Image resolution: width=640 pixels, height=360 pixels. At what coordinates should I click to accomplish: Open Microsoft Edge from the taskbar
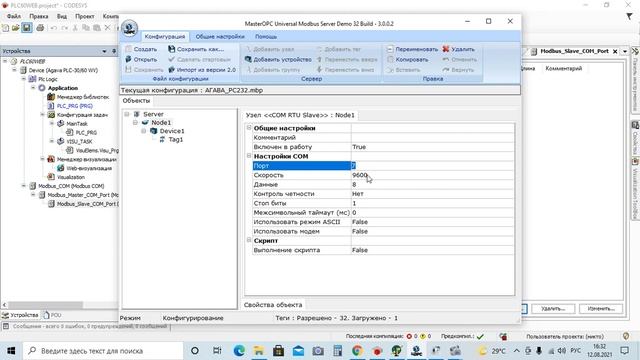coord(239,351)
